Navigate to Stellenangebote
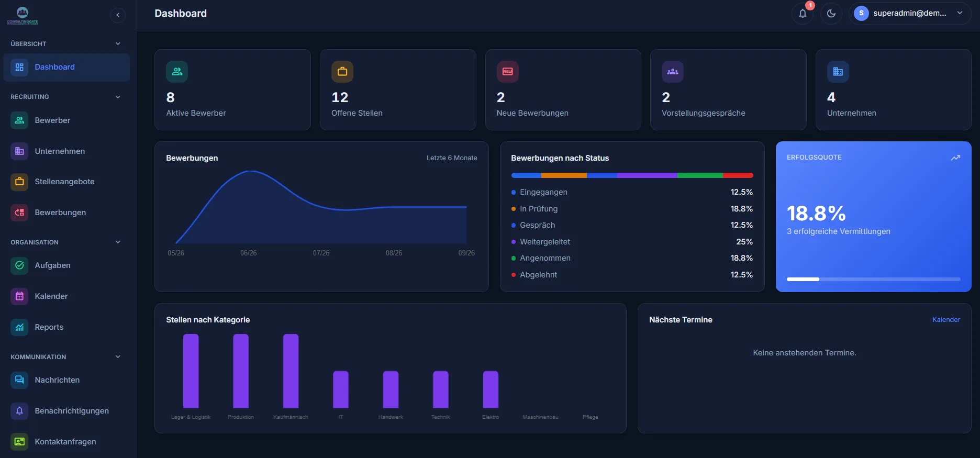Image resolution: width=980 pixels, height=458 pixels. pos(66,182)
